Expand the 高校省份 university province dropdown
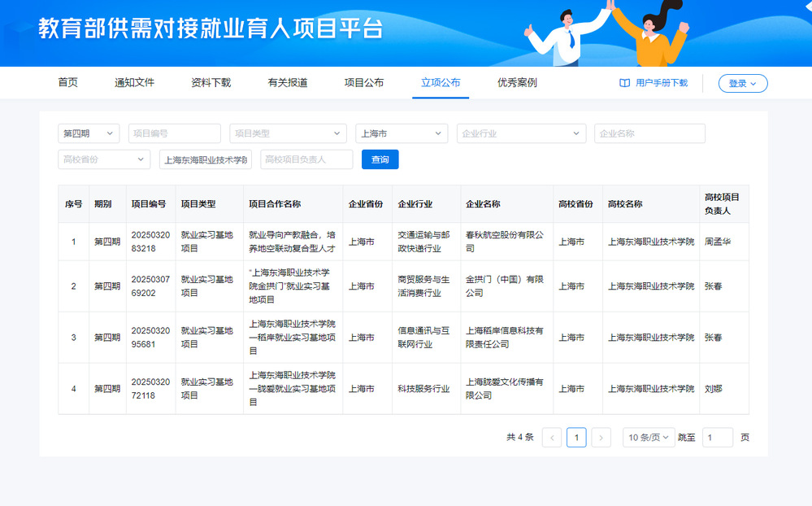The width and height of the screenshot is (812, 506). pos(104,159)
